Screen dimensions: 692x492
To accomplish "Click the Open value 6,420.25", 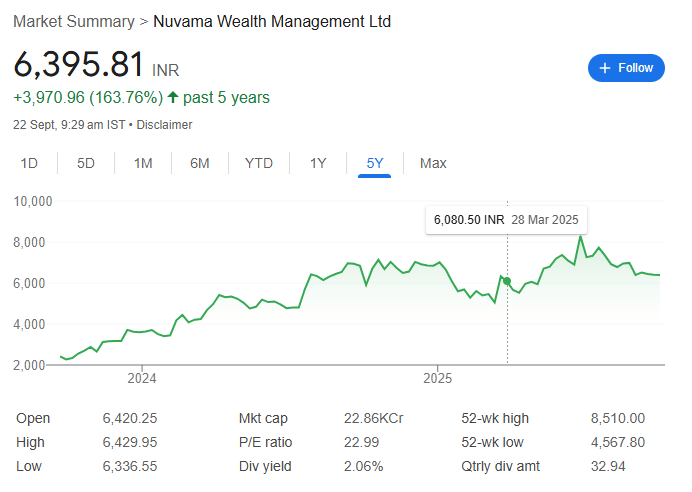I will pyautogui.click(x=130, y=418).
